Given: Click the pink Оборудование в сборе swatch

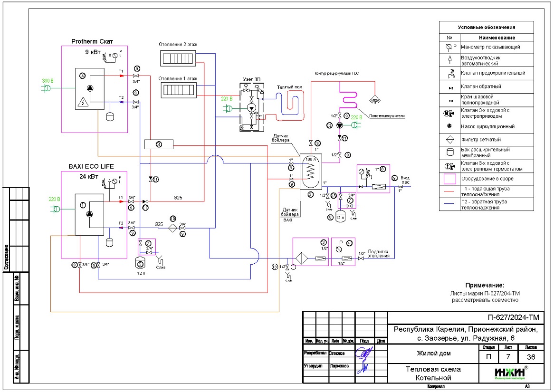Looking at the screenshot, I should pyautogui.click(x=449, y=179).
